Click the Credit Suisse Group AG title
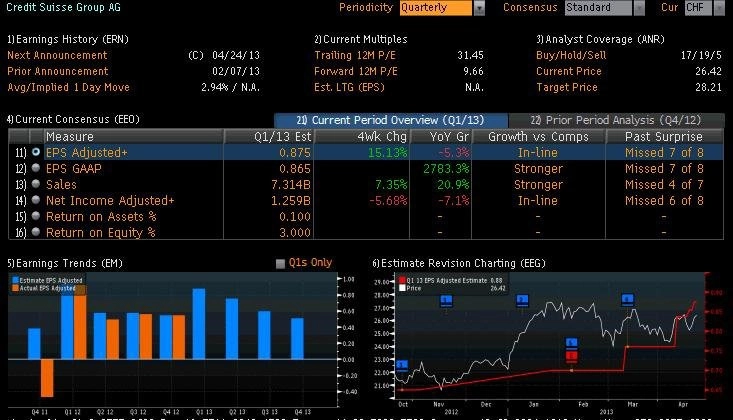The image size is (733, 420). tap(63, 7)
